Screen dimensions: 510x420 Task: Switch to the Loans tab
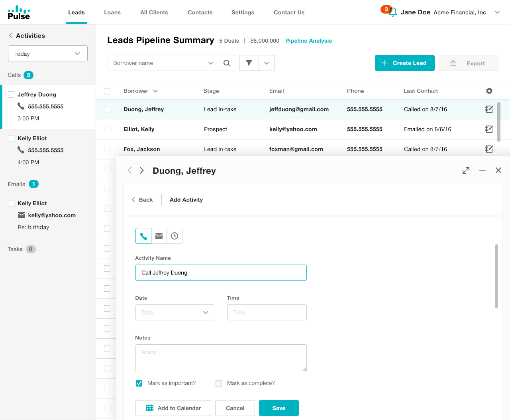coord(112,12)
